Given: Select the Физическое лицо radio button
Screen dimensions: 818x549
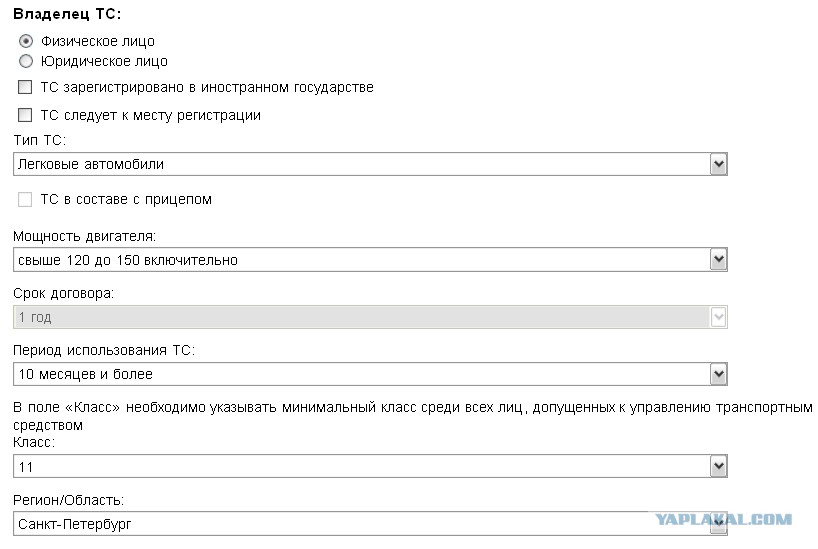Looking at the screenshot, I should [x=26, y=41].
